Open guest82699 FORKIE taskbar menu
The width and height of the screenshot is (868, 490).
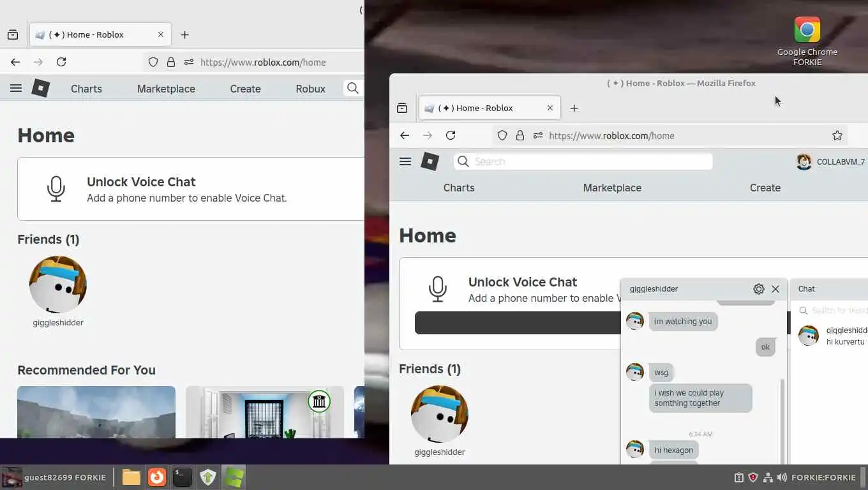pos(54,477)
